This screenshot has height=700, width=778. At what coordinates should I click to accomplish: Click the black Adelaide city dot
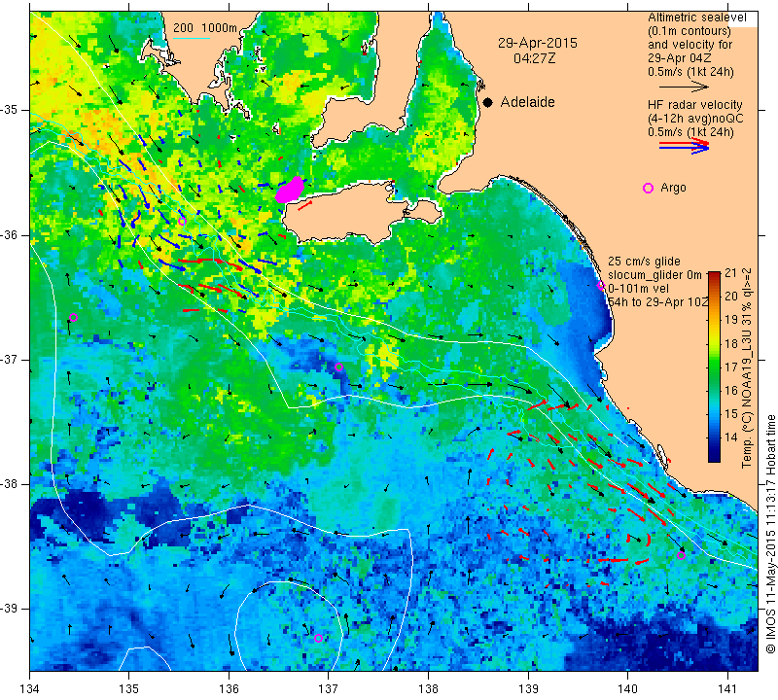pyautogui.click(x=488, y=102)
